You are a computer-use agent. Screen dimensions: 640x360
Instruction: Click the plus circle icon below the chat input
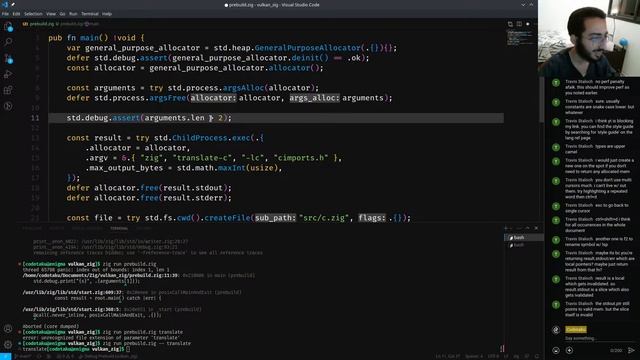(x=569, y=350)
